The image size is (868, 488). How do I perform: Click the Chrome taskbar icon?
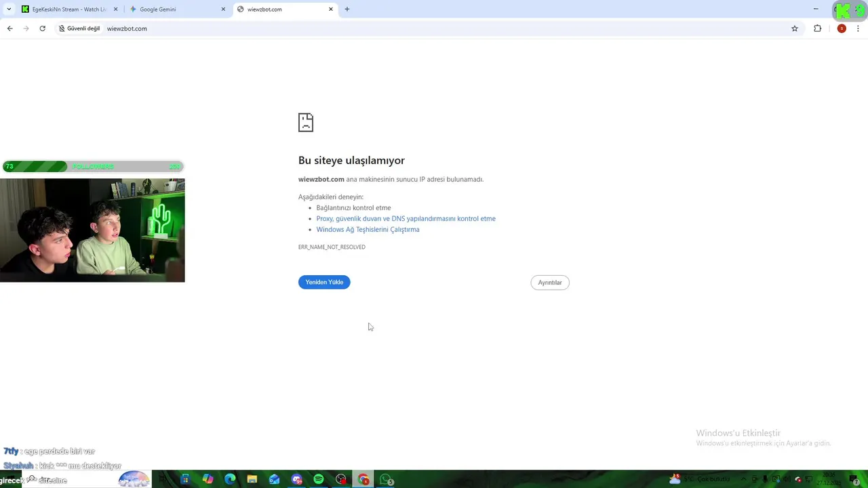coord(363,479)
